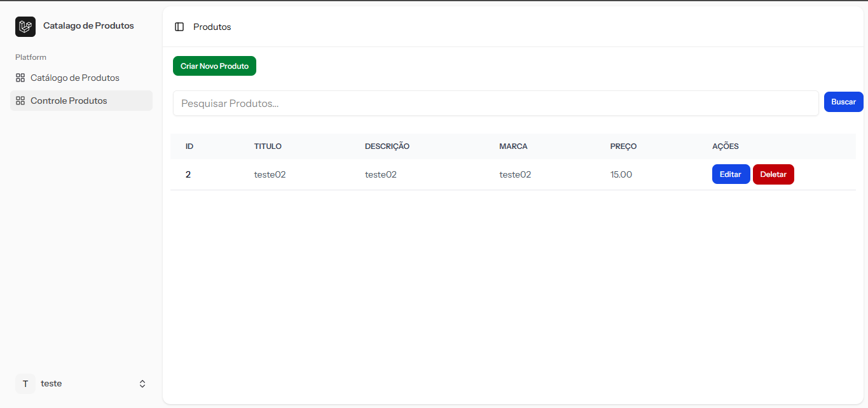The image size is (868, 408).
Task: Expand the user menu chevron arrows
Action: point(142,384)
